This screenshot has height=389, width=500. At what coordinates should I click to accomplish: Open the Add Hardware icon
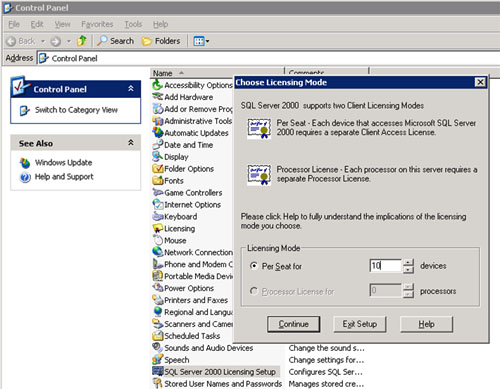(x=157, y=97)
